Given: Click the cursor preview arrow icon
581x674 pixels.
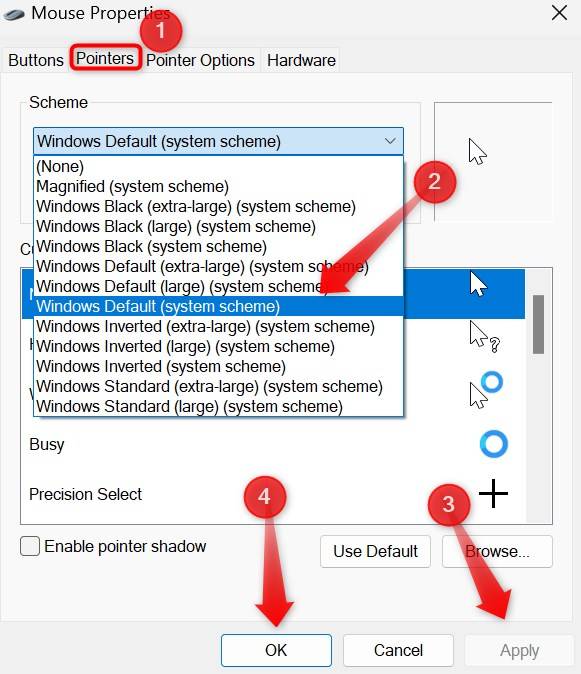Looking at the screenshot, I should click(x=477, y=152).
